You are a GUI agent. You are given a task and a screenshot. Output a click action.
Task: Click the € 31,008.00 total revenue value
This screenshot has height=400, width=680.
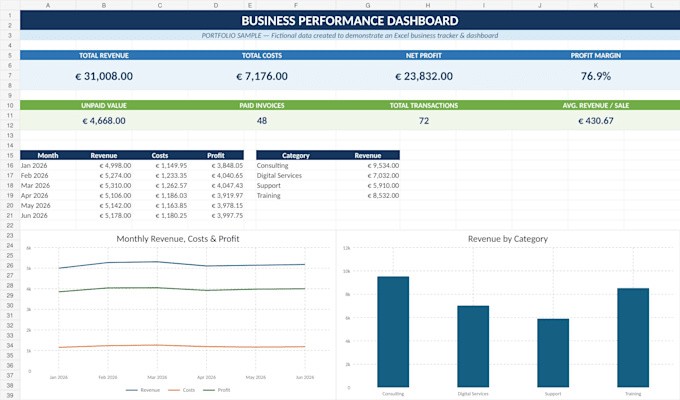pyautogui.click(x=104, y=76)
